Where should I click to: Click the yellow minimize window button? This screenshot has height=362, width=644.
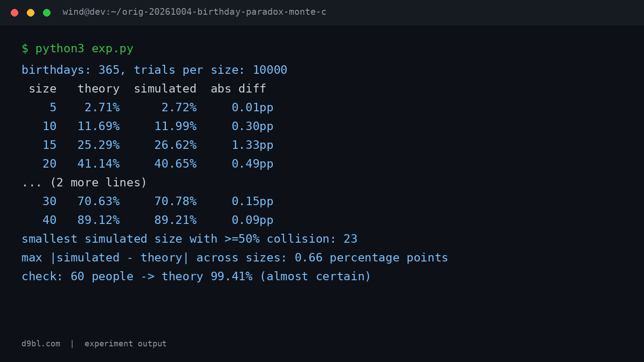tap(30, 13)
